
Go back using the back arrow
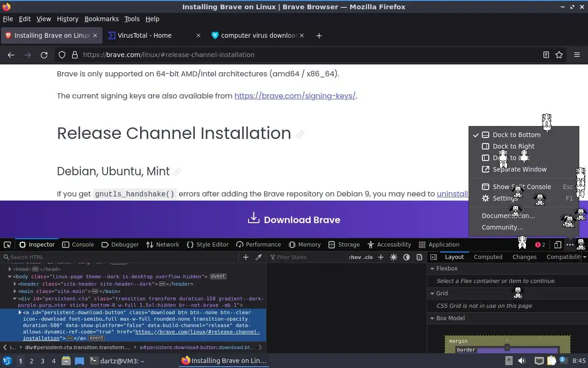pyautogui.click(x=11, y=55)
